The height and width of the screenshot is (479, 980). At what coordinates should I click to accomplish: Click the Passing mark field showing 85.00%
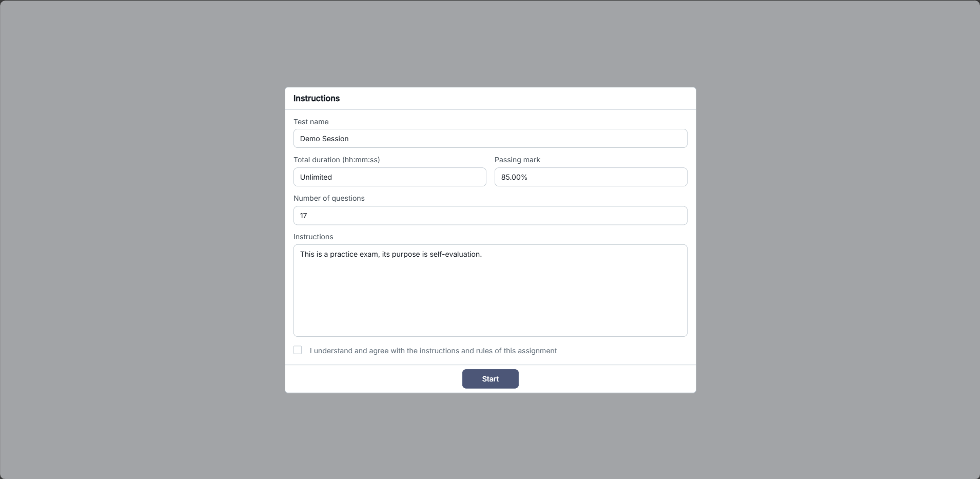click(x=591, y=177)
